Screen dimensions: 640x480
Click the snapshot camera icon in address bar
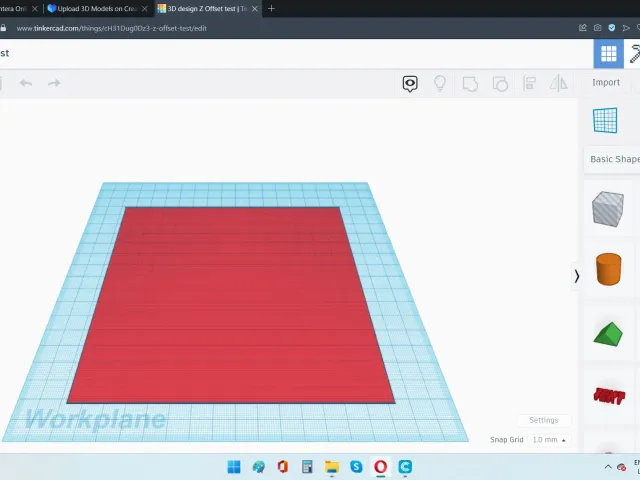click(x=597, y=28)
